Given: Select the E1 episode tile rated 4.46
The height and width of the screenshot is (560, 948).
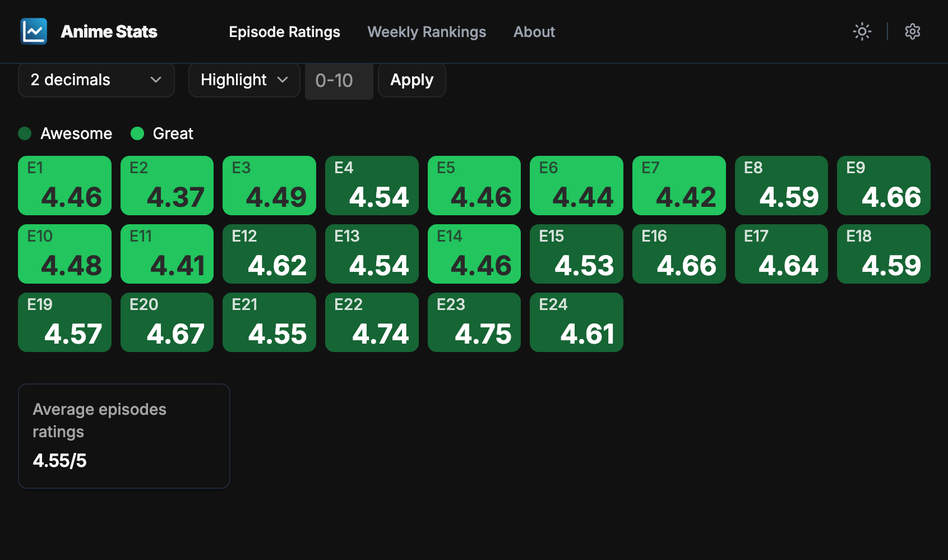Looking at the screenshot, I should [x=64, y=186].
